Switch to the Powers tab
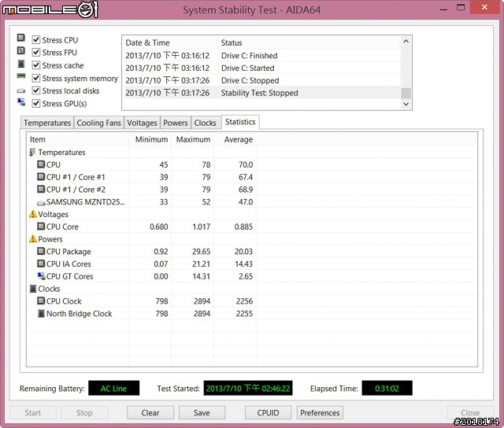The height and width of the screenshot is (428, 504). (x=176, y=123)
